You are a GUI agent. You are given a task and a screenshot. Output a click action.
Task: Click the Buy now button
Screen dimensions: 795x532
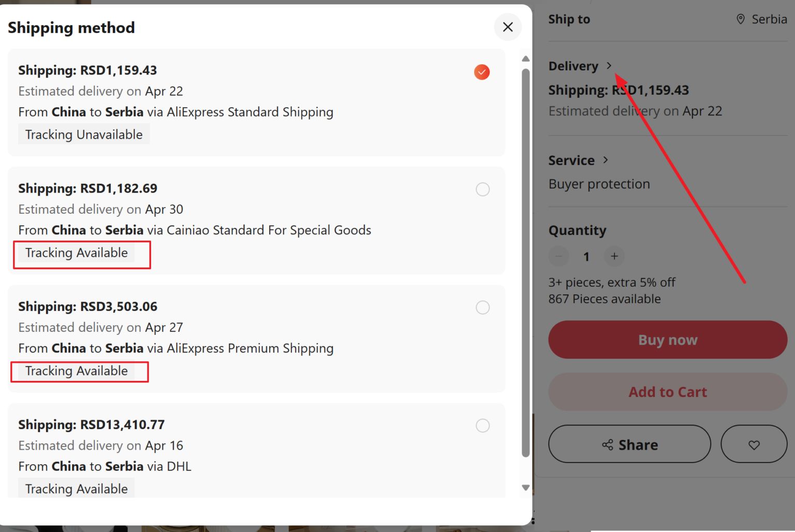[x=668, y=340]
